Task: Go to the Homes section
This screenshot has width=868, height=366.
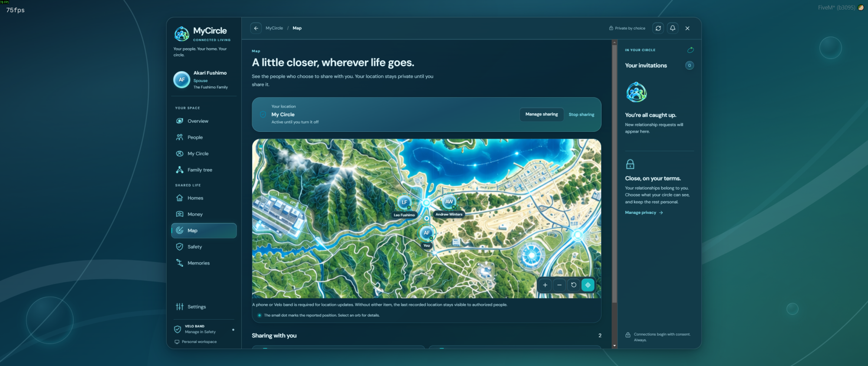Action: [204, 198]
